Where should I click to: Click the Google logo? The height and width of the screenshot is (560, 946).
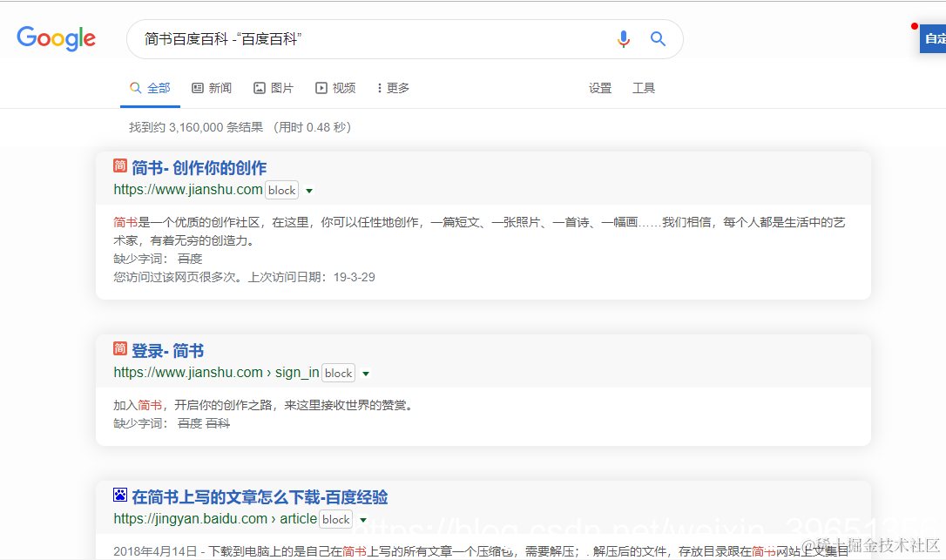(x=56, y=38)
